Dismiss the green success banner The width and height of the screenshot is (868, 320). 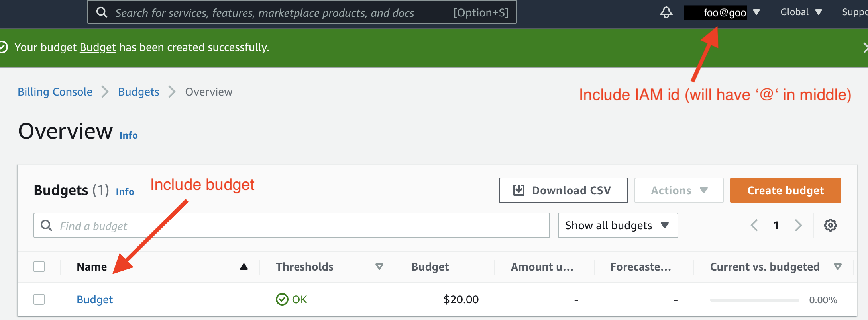[x=865, y=48]
